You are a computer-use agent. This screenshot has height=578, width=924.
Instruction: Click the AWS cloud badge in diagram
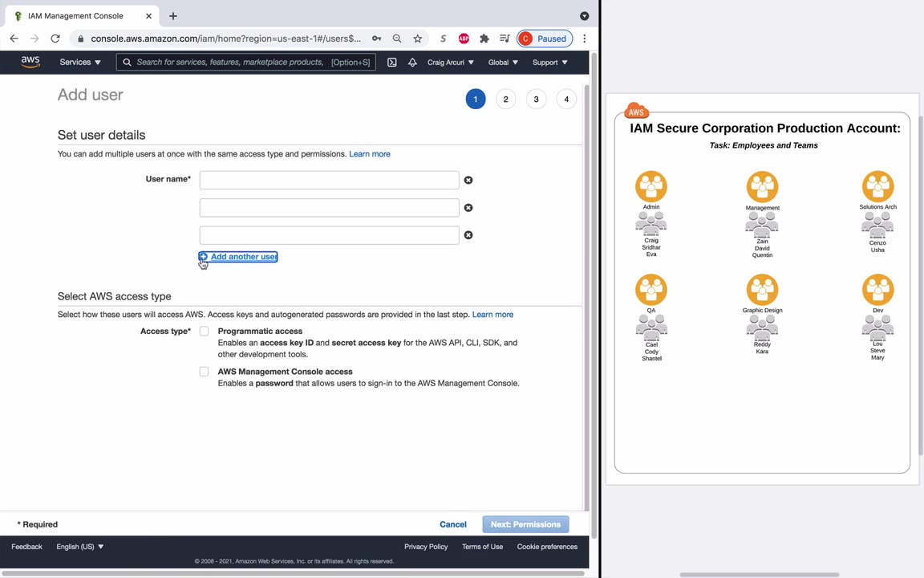(x=636, y=110)
